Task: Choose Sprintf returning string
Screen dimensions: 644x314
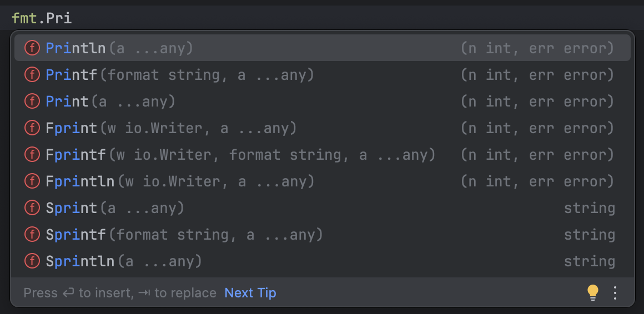Action: [323, 234]
